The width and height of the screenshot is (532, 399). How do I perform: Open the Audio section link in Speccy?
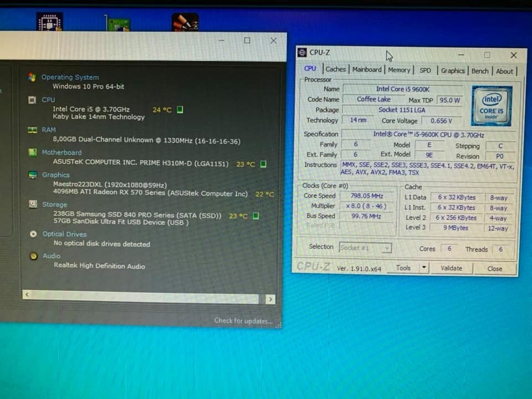click(52, 256)
